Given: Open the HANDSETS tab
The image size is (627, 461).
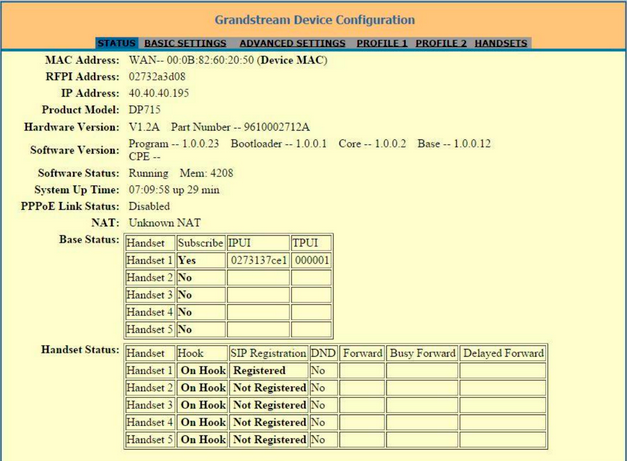Looking at the screenshot, I should (x=501, y=43).
